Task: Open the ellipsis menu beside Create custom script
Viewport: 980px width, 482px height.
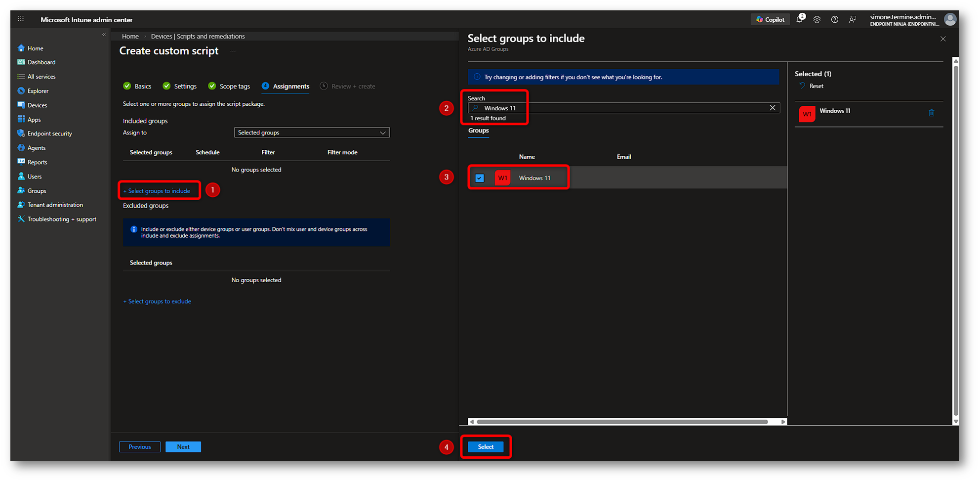Action: 233,51
